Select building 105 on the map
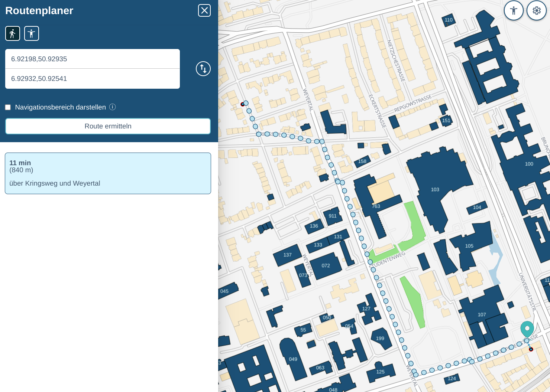The width and height of the screenshot is (550, 392). [469, 246]
